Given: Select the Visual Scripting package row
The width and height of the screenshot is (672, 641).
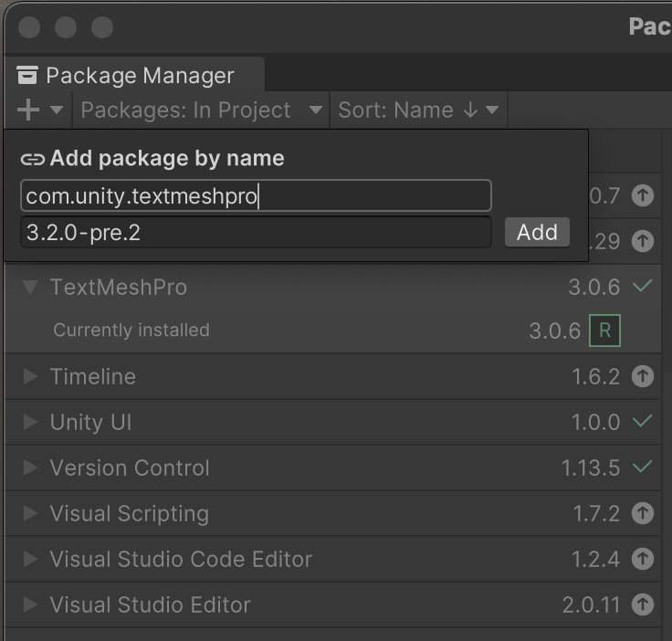Looking at the screenshot, I should (333, 513).
